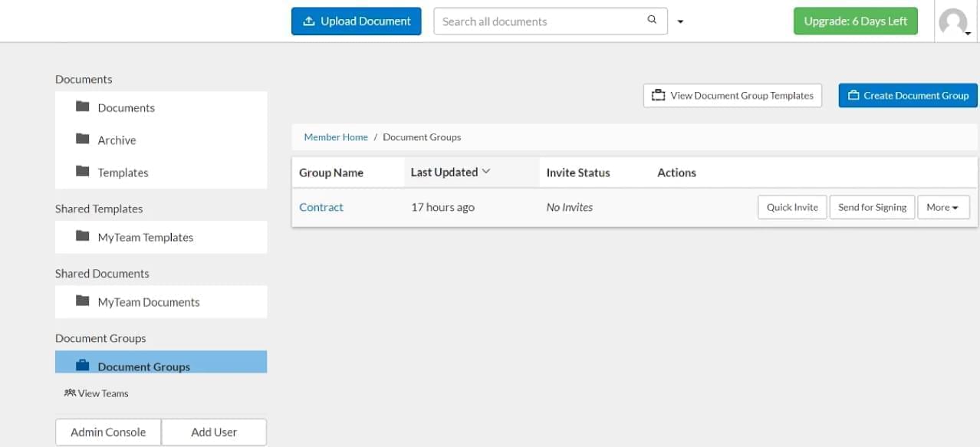Click the Upload Document button

point(357,21)
